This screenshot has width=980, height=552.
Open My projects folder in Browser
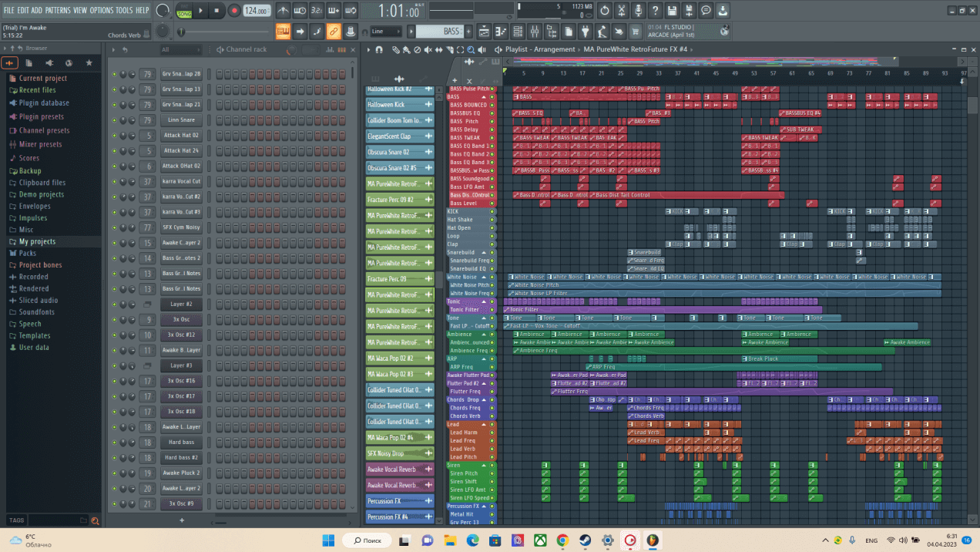37,241
